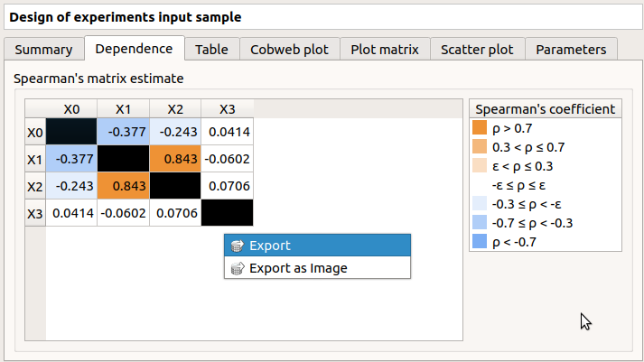Select the X0 row, X1 column cell -0.377

pyautogui.click(x=123, y=133)
